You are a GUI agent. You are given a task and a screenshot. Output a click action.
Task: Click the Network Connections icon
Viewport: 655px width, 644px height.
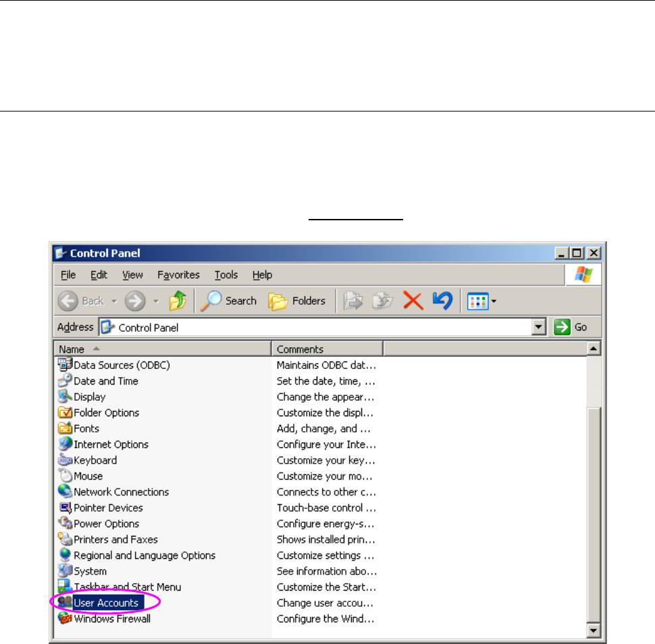pyautogui.click(x=65, y=491)
